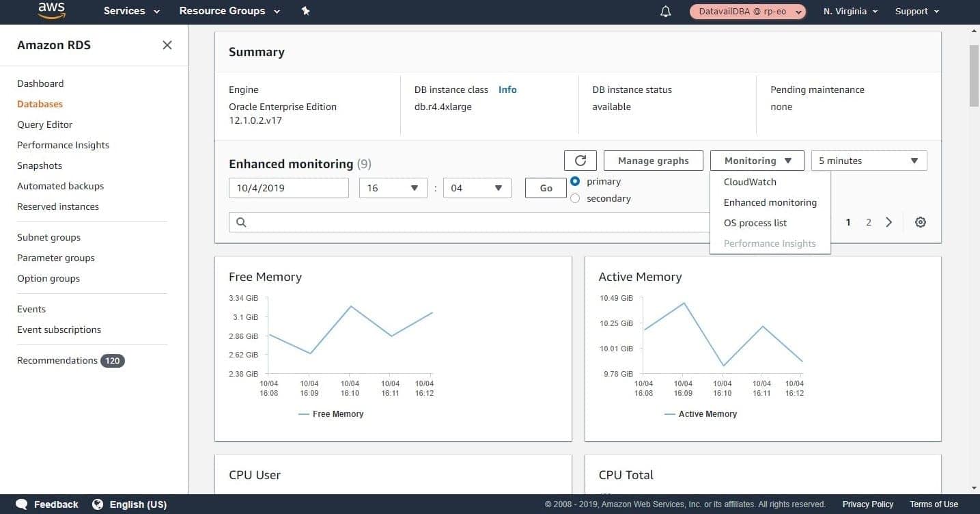Click the date field showing 10/4/2019
This screenshot has width=980, height=514.
tap(289, 188)
